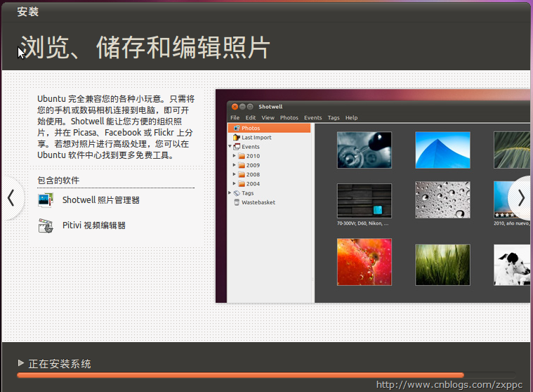This screenshot has height=392, width=533.
Task: Expand the Tags tree node
Action: (230, 192)
